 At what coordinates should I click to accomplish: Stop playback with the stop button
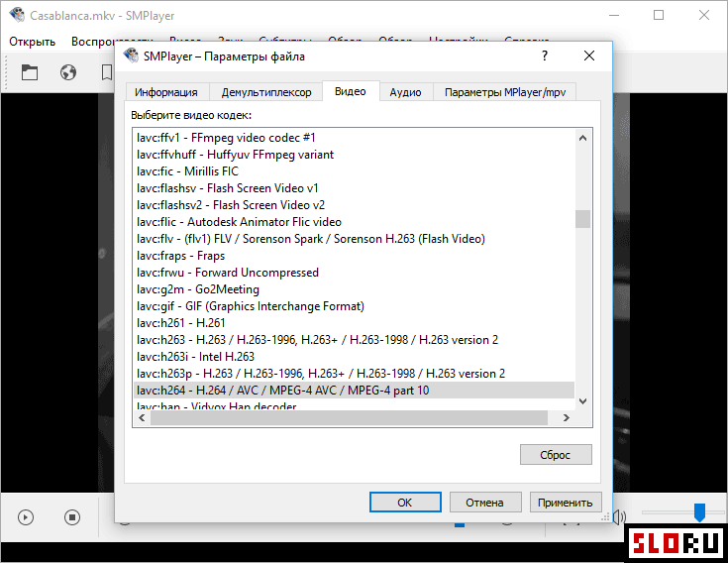pyautogui.click(x=72, y=517)
